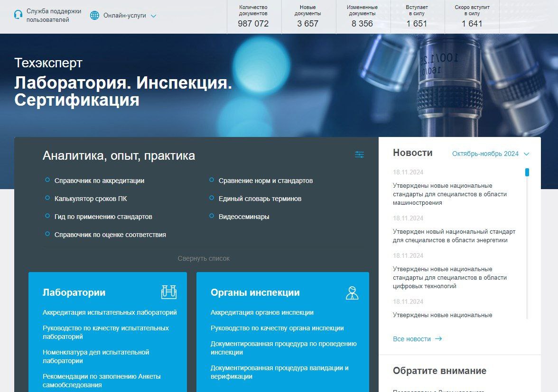This screenshot has width=558, height=392.
Task: Open Документированная процедура валидации и верификации
Action: tap(279, 372)
